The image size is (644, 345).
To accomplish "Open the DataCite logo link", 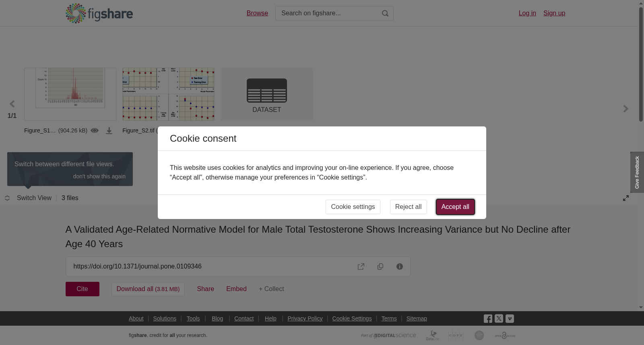I will [x=433, y=335].
